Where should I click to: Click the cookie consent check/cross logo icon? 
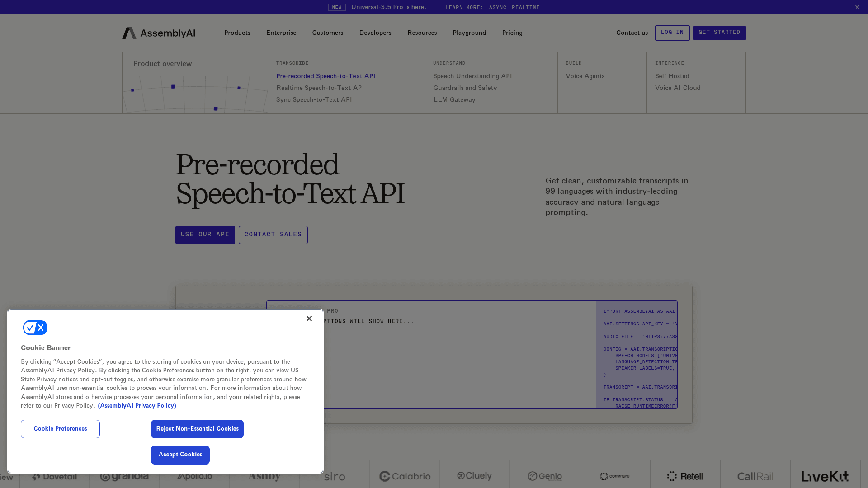35,328
